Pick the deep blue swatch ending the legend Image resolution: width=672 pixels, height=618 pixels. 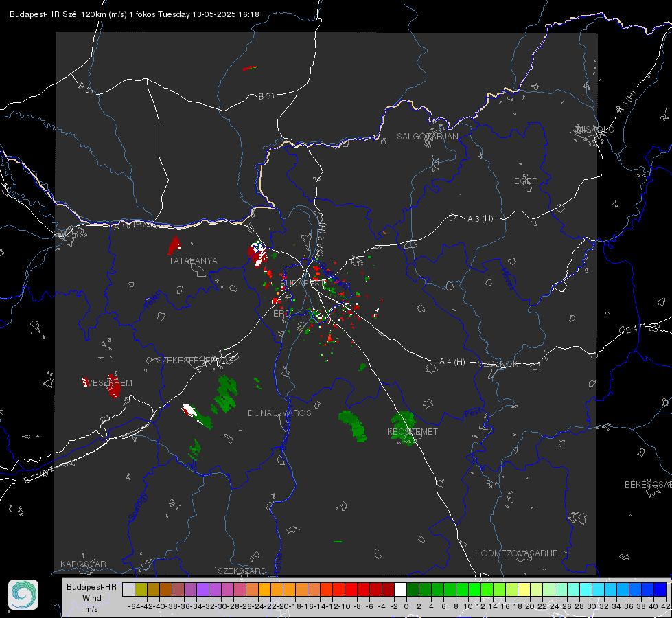[660, 590]
